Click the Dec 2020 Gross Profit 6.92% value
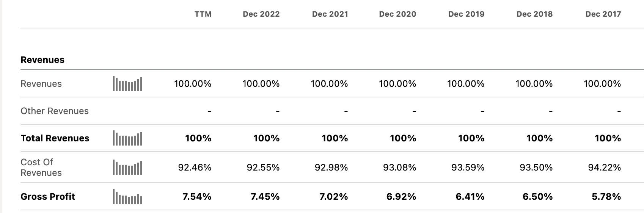 [x=401, y=197]
